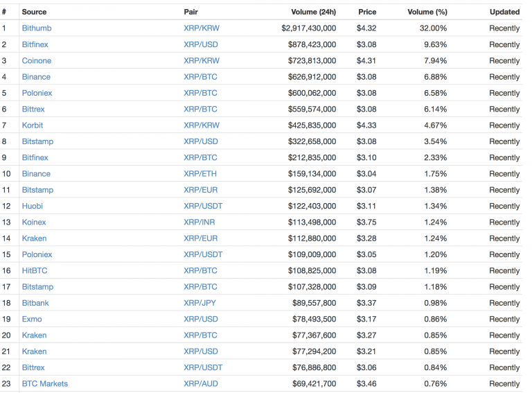Screen dimensions: 532x393
Task: Open the Bitfinex link in row 9
Action: [x=35, y=158]
